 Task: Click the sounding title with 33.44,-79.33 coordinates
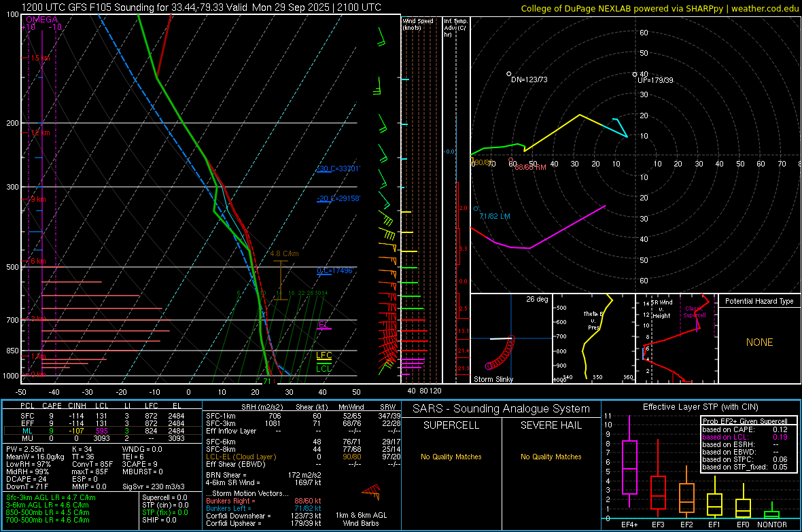coord(201,7)
